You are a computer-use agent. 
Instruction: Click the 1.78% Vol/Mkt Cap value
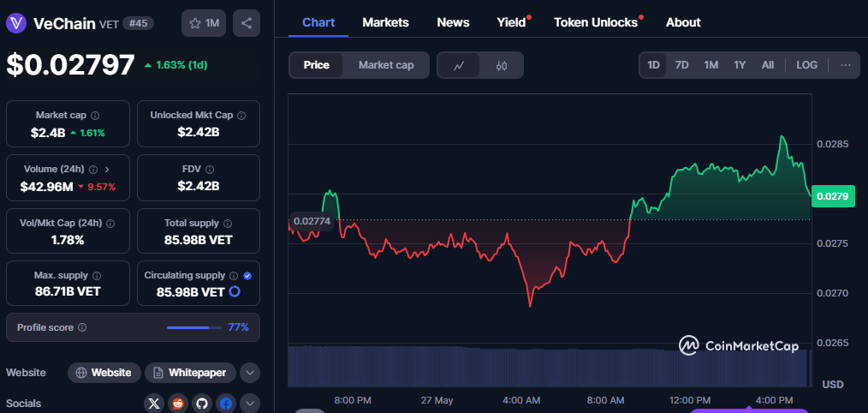(x=68, y=240)
